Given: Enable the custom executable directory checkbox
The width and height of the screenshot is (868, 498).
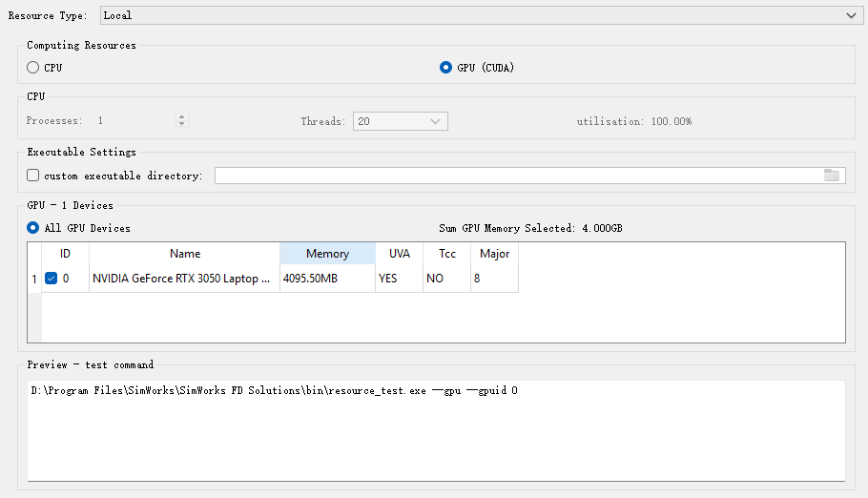Looking at the screenshot, I should coord(33,176).
